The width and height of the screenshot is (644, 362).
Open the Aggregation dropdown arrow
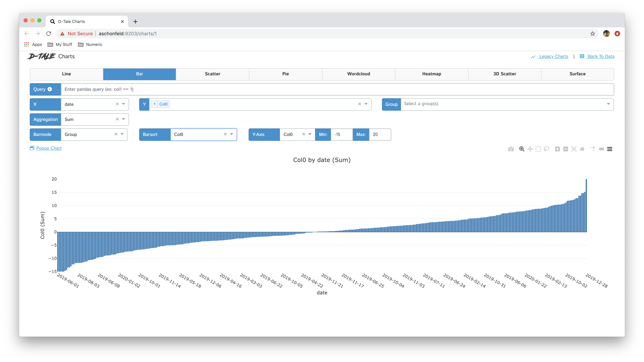pos(123,119)
